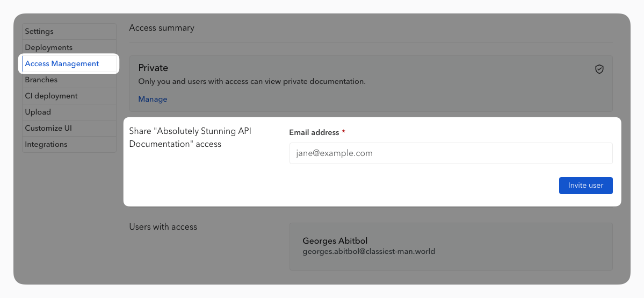Go to Deployments in the sidebar
Screen dimensions: 644x298
48,48
